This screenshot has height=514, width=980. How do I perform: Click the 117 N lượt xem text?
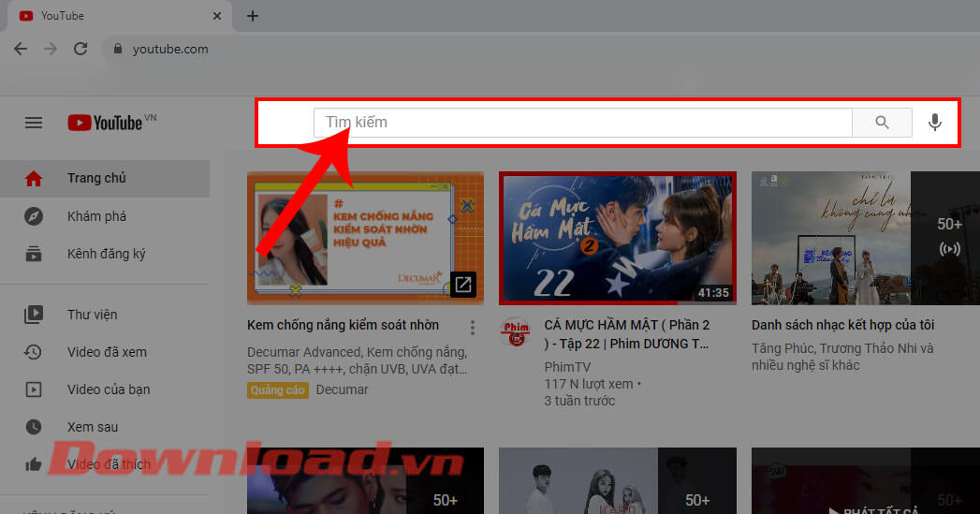tap(589, 384)
